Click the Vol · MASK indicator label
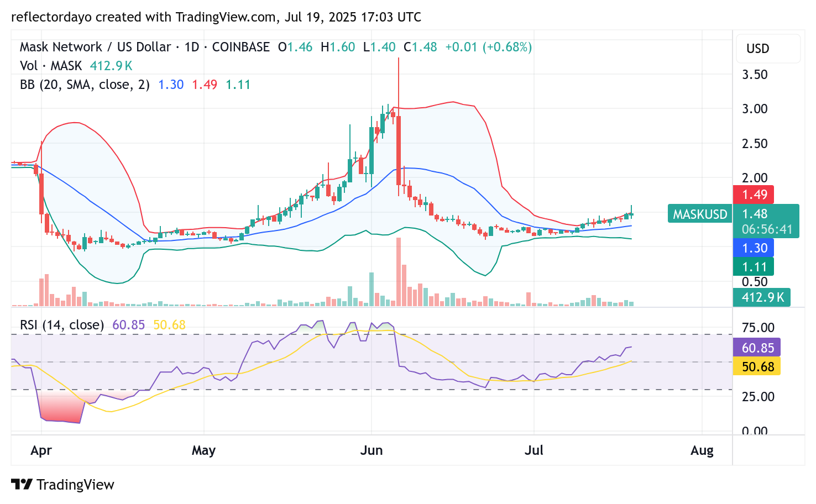The height and width of the screenshot is (504, 816). point(51,66)
